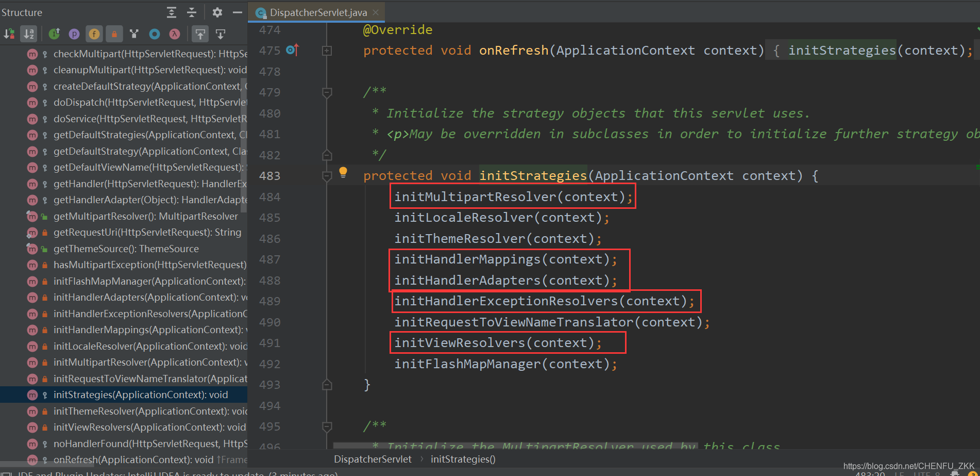Click the intention lightbulb at line 483
This screenshot has height=476, width=980.
pos(343,173)
